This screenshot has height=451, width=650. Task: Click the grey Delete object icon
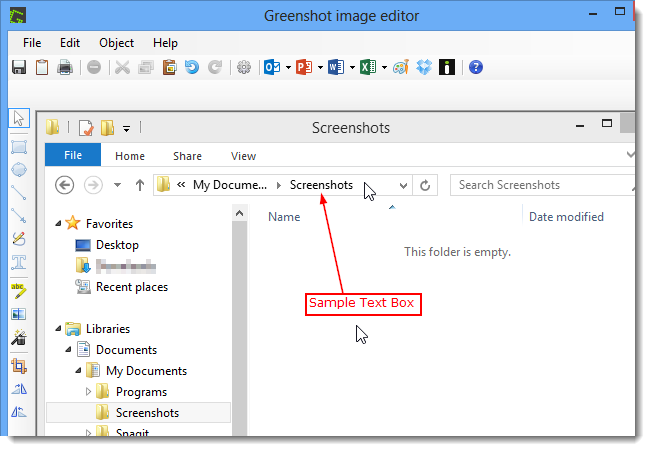pos(94,67)
